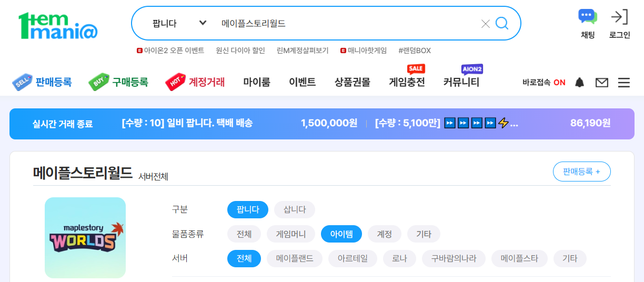Click the magnifier search icon
Image resolution: width=644 pixels, height=282 pixels.
point(502,23)
